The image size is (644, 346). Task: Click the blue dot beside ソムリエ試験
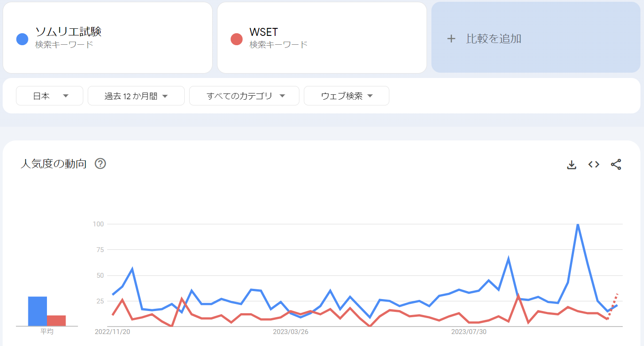point(22,39)
